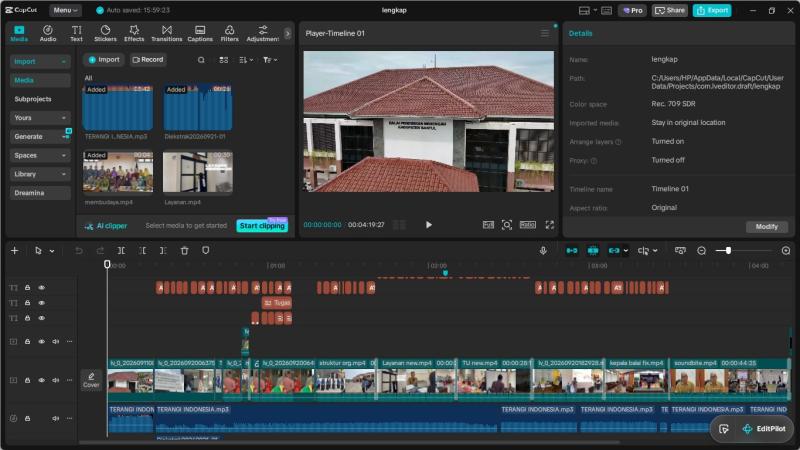The height and width of the screenshot is (450, 800).
Task: Switch media view layout icon
Action: (x=223, y=60)
